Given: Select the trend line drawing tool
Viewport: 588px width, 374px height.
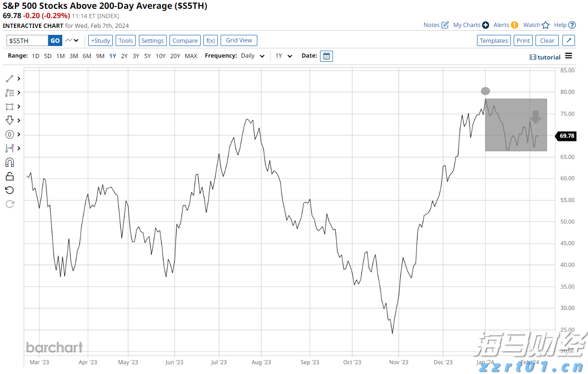Looking at the screenshot, I should coord(10,79).
